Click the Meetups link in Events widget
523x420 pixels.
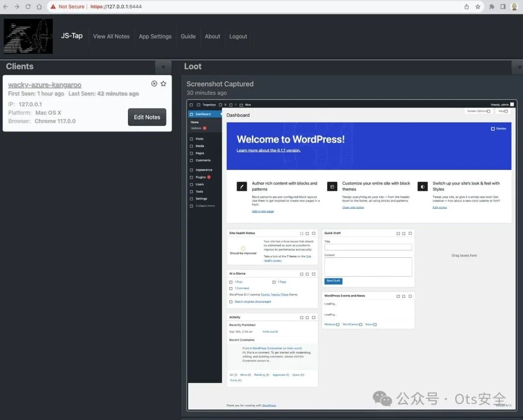point(332,325)
